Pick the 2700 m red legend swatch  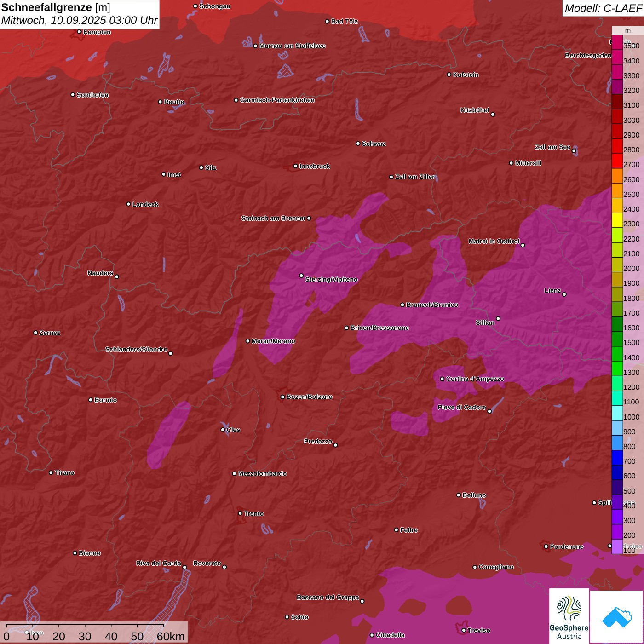point(617,161)
